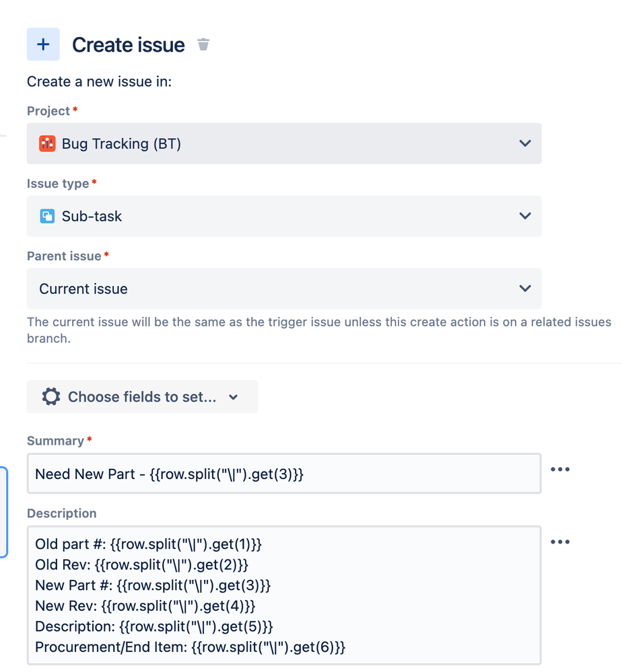Screen dimensions: 622x672
Task: Click inside the Description text area
Action: 284,595
